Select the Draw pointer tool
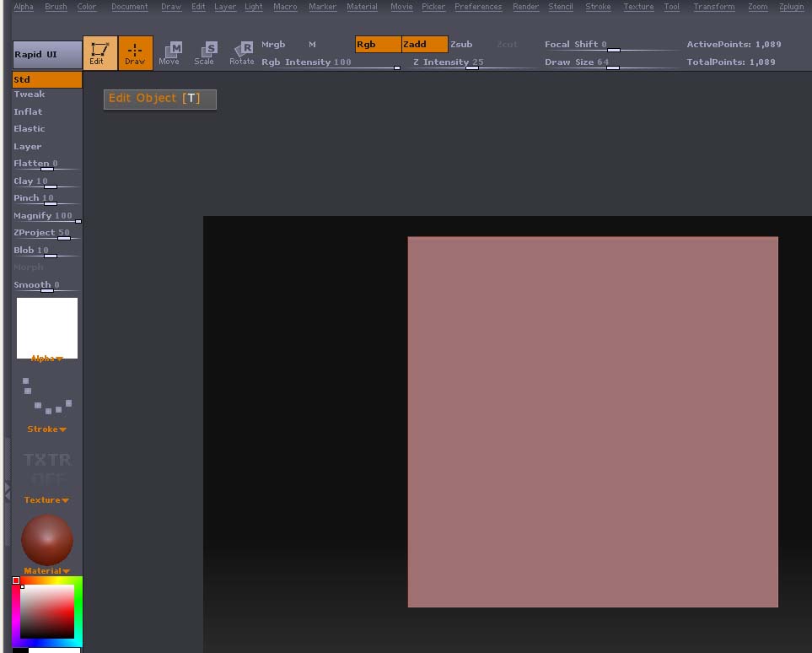 point(135,53)
